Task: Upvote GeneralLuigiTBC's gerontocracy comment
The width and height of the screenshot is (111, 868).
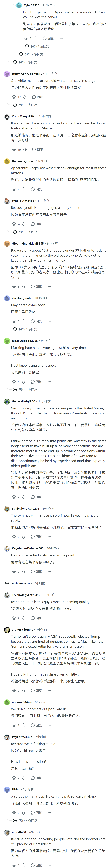Action: pyautogui.click(x=14, y=497)
